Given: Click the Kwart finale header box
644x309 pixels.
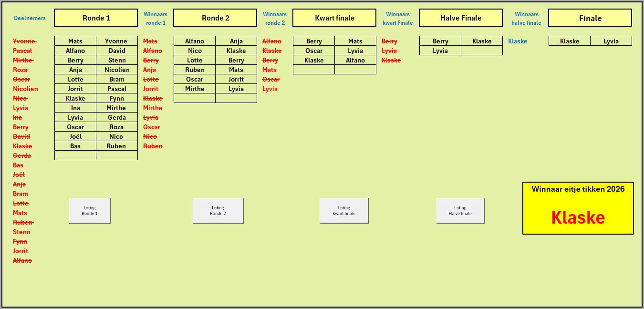Looking at the screenshot, I should (334, 18).
